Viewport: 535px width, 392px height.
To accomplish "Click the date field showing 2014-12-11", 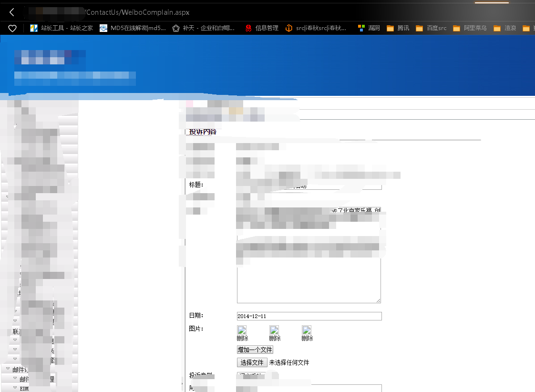I will click(x=309, y=316).
